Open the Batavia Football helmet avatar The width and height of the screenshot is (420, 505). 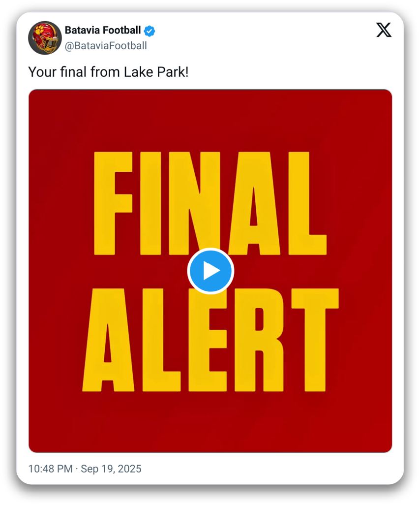click(x=45, y=38)
